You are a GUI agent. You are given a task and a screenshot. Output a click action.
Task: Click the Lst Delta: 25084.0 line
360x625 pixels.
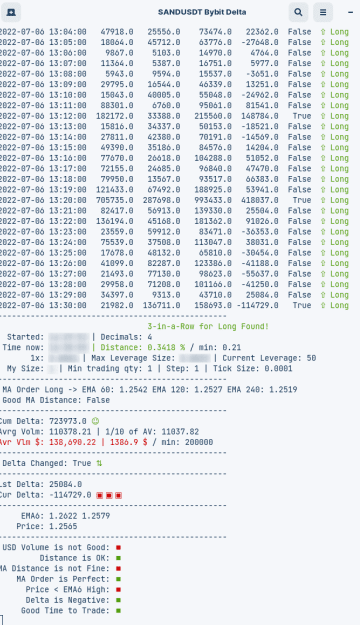coord(41,484)
